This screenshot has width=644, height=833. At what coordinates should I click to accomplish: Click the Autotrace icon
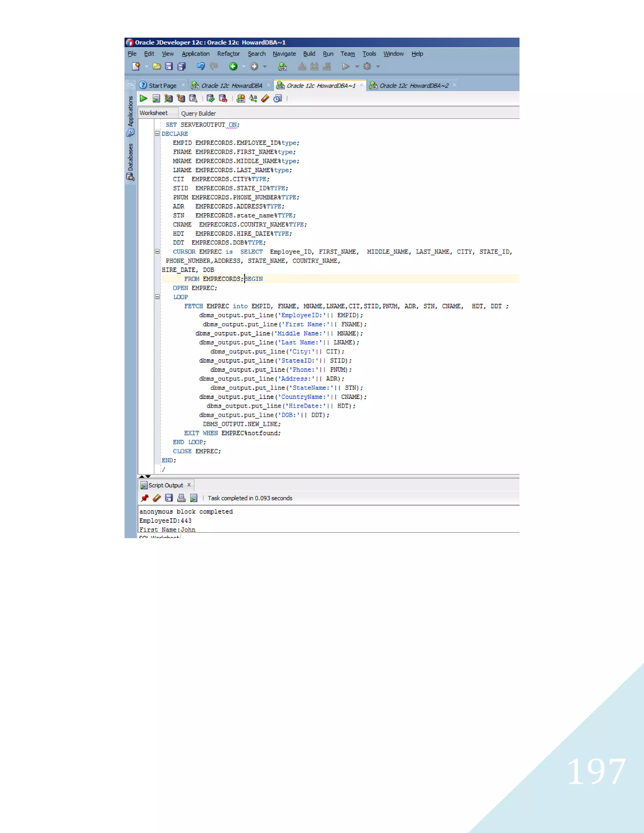point(169,98)
